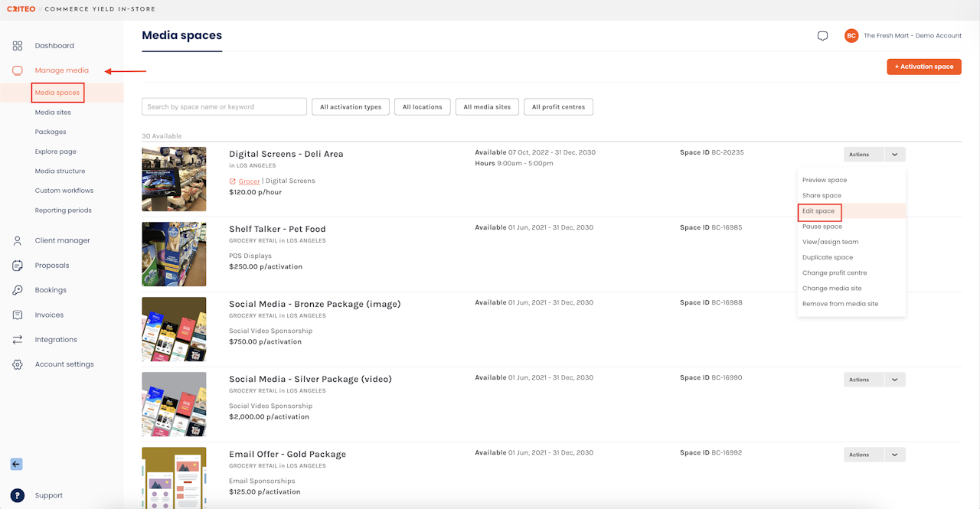Select Edit space from the actions menu
Viewport: 980px width, 509px height.
[x=818, y=211]
